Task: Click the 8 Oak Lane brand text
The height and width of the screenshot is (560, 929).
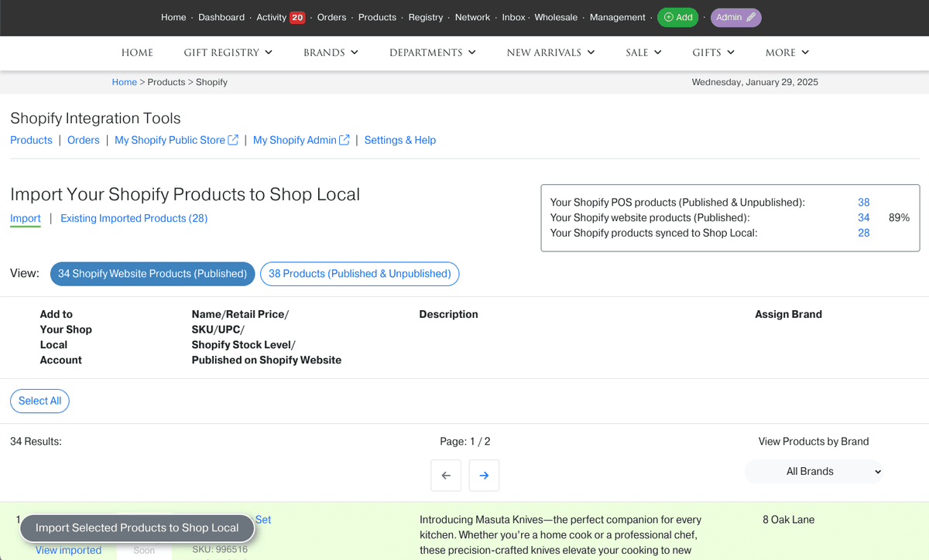Action: [789, 520]
